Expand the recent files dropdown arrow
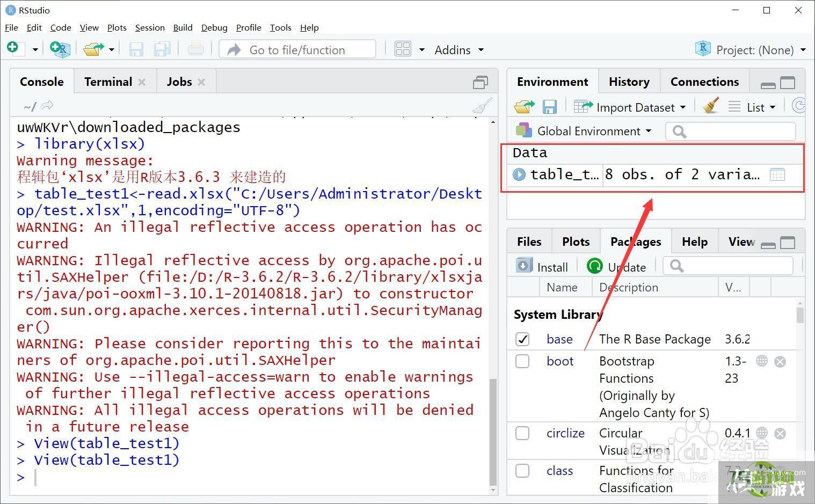This screenshot has width=815, height=504. 112,49
